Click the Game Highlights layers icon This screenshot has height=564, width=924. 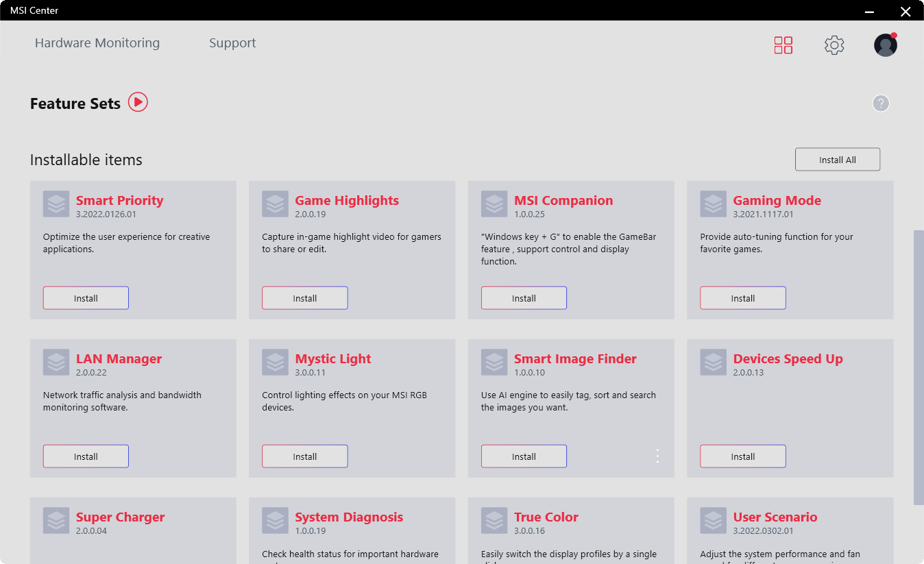point(275,204)
